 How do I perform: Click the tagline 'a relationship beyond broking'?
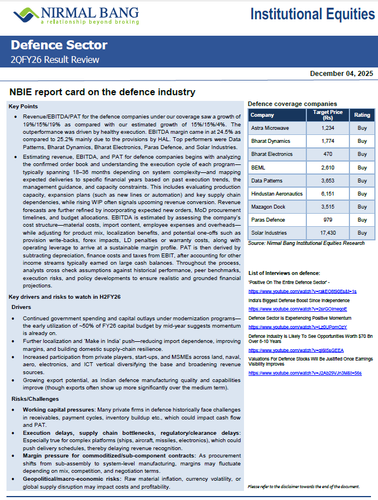click(90, 22)
